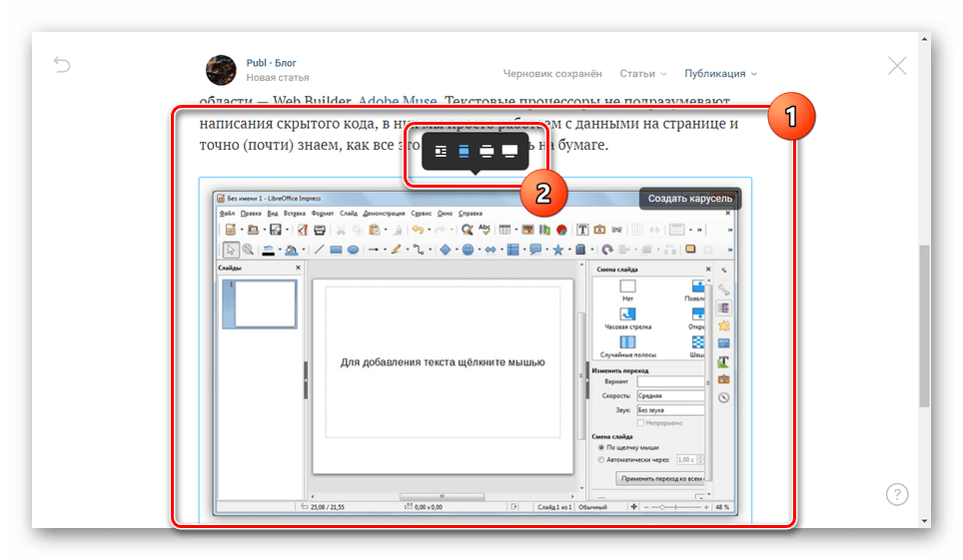Click the 'Создать карусель' button
The image size is (963, 560).
(689, 199)
